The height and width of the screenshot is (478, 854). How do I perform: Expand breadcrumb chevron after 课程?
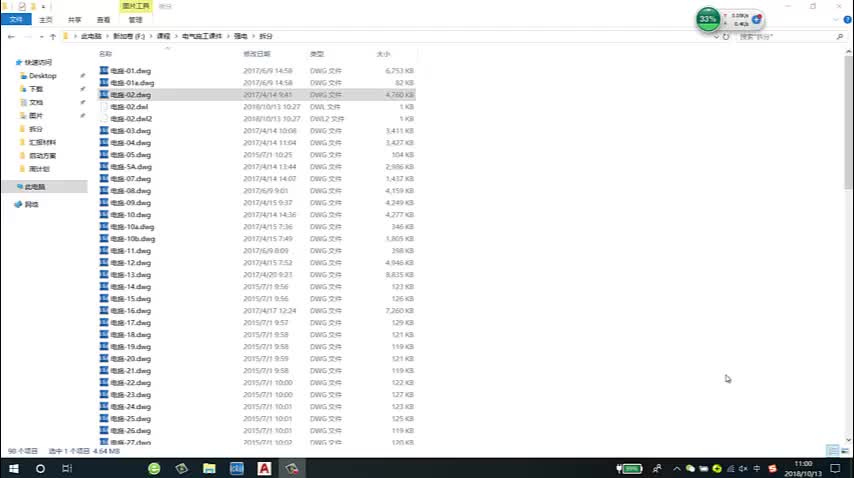176,36
